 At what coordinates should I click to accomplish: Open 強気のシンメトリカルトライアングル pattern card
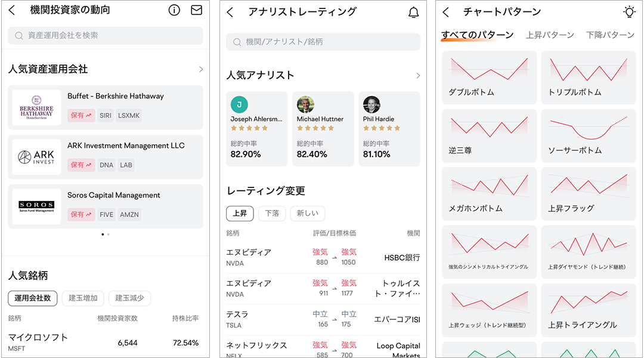[x=489, y=252]
